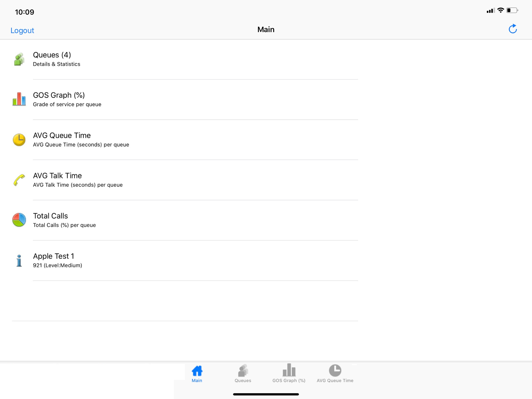This screenshot has height=399, width=532.
Task: Click 'Grade of service per queue' text
Action: pos(67,104)
